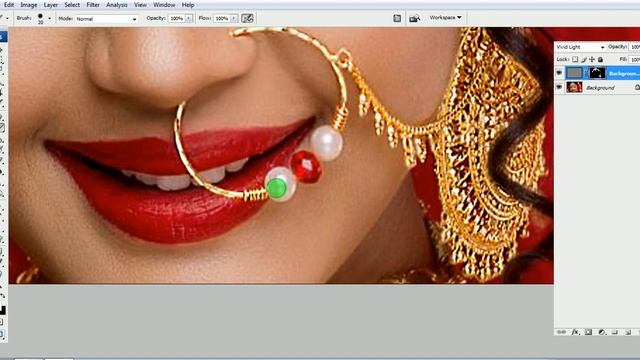The image size is (640, 360).
Task: Toggle the Brushes panel icon in options bar
Action: [397, 18]
